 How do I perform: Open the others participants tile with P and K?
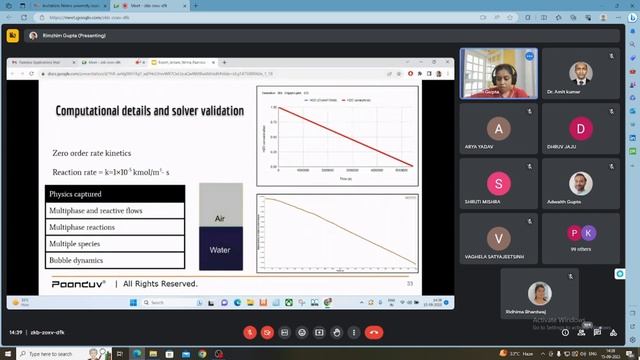(581, 239)
